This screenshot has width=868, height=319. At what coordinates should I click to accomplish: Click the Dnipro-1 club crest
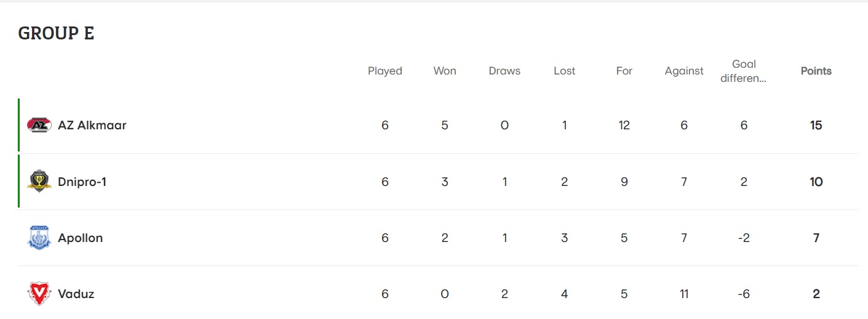39,182
